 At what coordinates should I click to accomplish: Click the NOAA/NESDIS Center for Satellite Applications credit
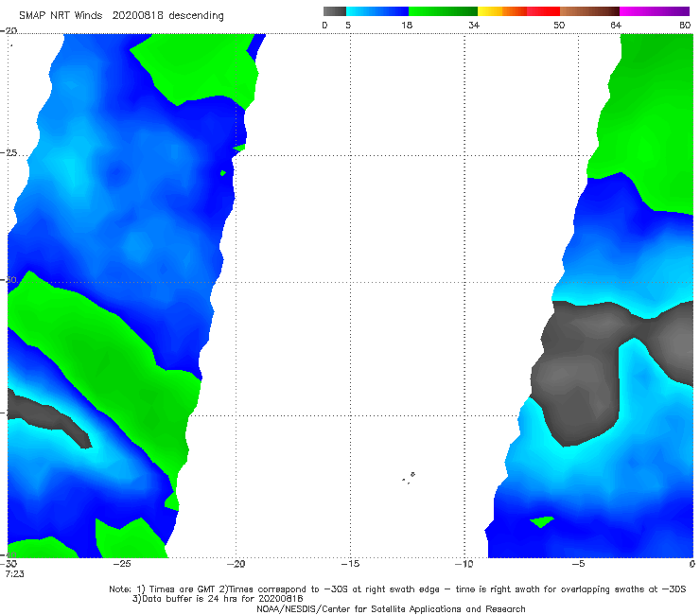[391, 609]
